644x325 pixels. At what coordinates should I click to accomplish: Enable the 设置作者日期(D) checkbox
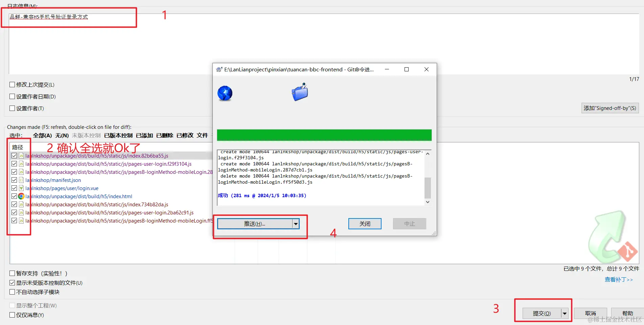[x=12, y=96]
